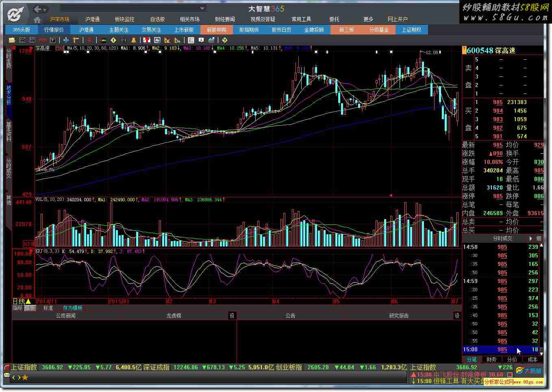The height and width of the screenshot is (392, 552).
Task: Open the 板块监控 menu
Action: point(125,19)
